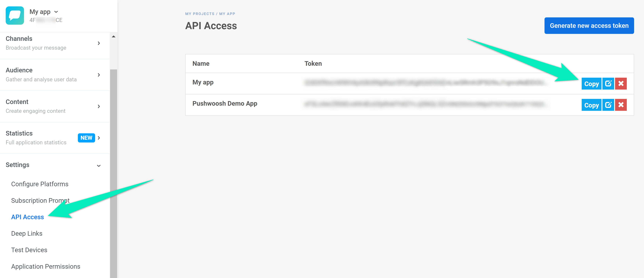The width and height of the screenshot is (644, 278).
Task: Expand the Audience section
Action: [99, 75]
